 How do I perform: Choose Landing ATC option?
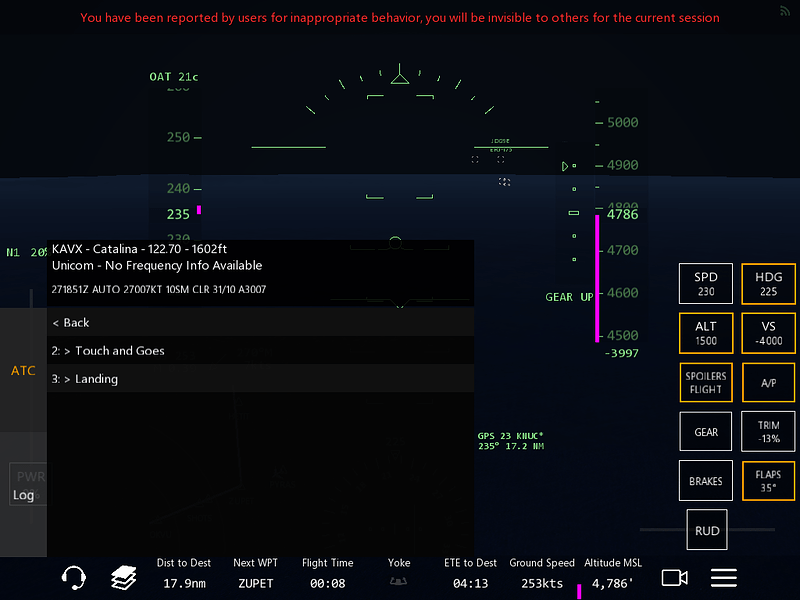pos(260,379)
